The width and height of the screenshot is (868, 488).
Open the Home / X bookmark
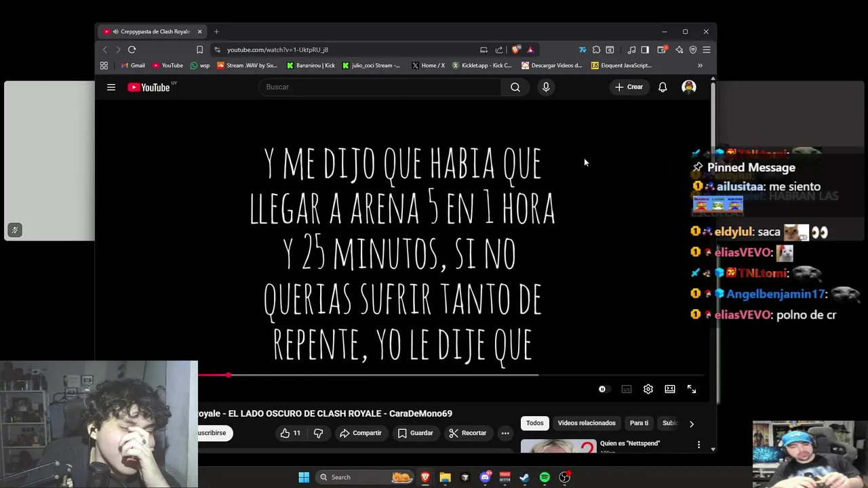(x=428, y=66)
